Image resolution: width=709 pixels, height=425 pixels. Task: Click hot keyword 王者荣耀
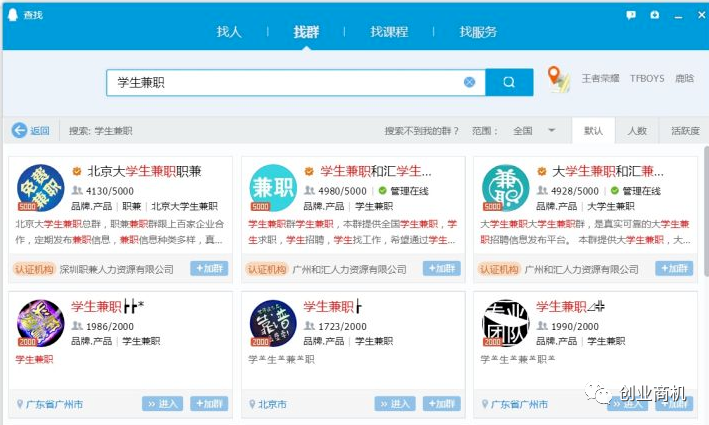600,78
